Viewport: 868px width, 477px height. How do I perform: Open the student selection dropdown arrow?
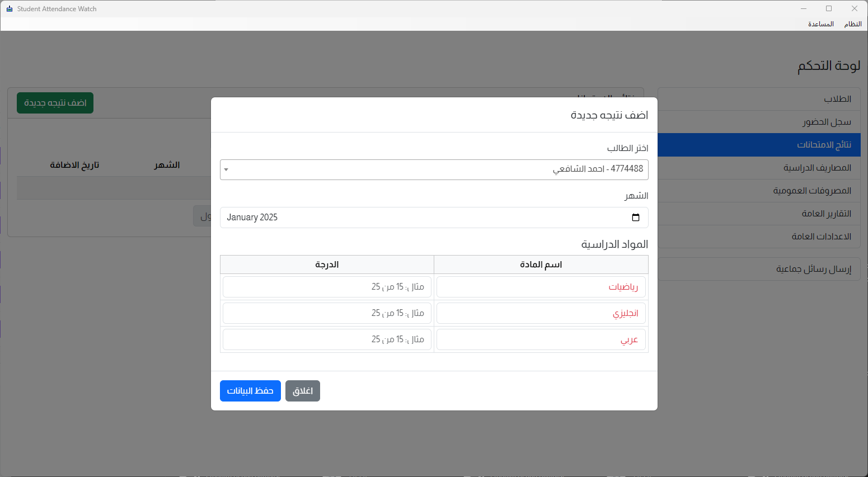[x=226, y=169]
